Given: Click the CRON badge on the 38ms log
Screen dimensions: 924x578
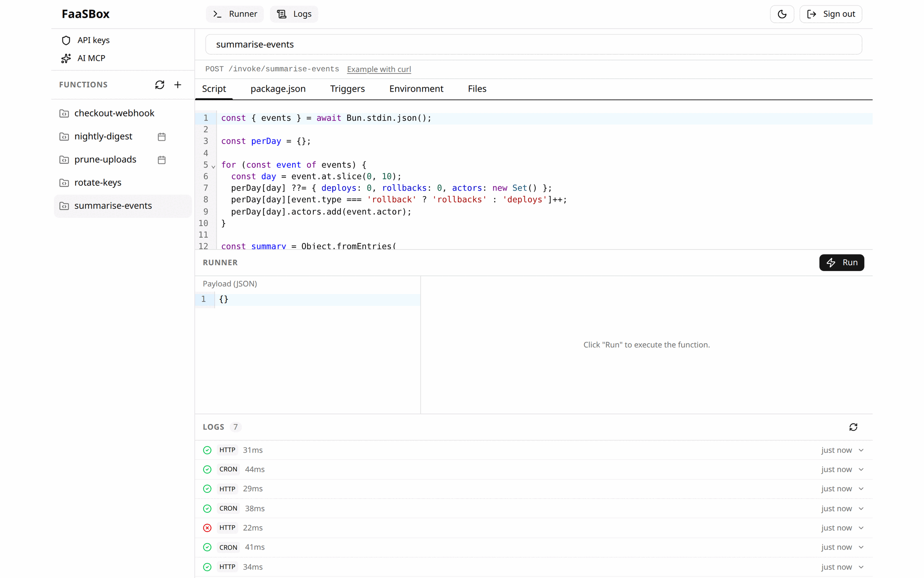Looking at the screenshot, I should 228,509.
